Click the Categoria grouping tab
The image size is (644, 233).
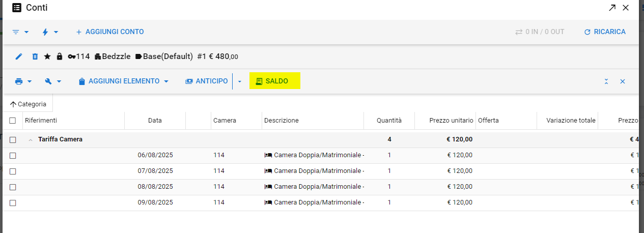tap(28, 104)
